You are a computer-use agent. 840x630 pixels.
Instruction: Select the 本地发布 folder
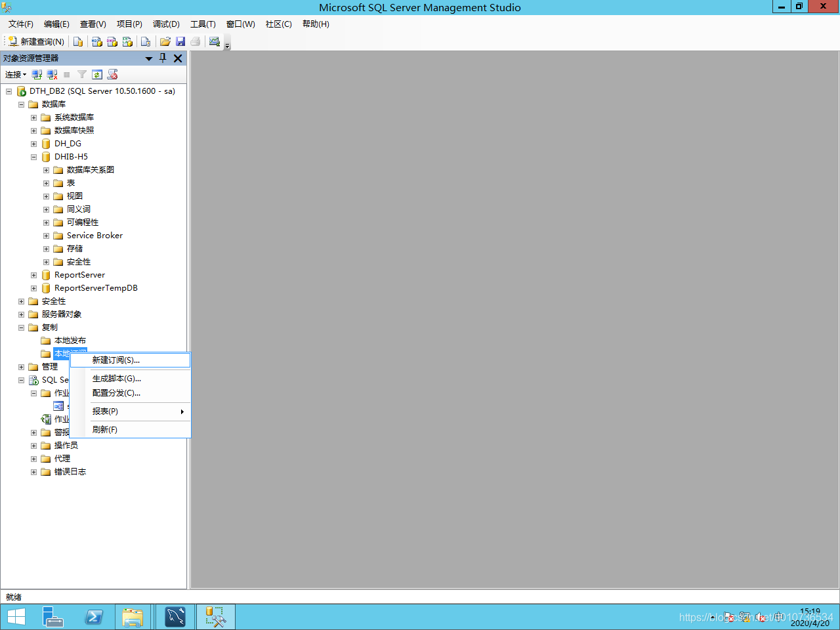(x=70, y=341)
